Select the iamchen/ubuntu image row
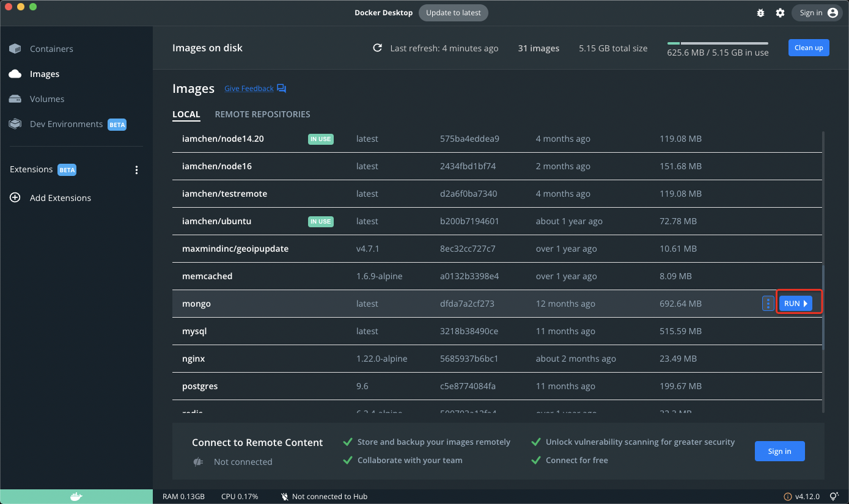This screenshot has height=504, width=849. [497, 221]
